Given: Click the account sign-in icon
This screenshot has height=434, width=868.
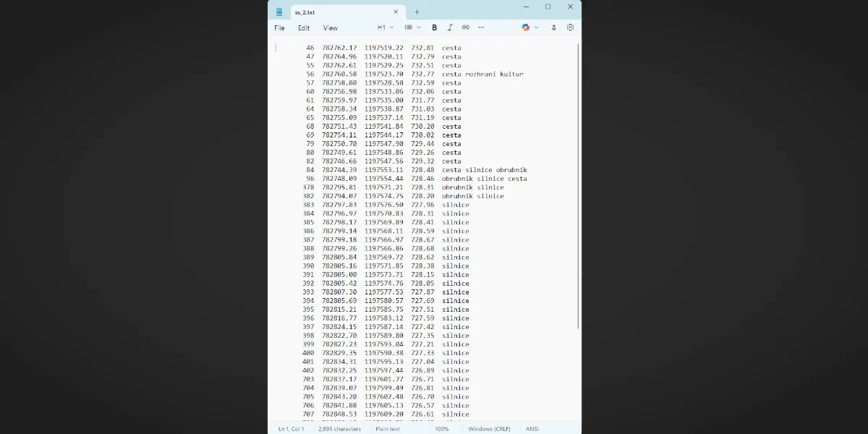Looking at the screenshot, I should point(553,27).
